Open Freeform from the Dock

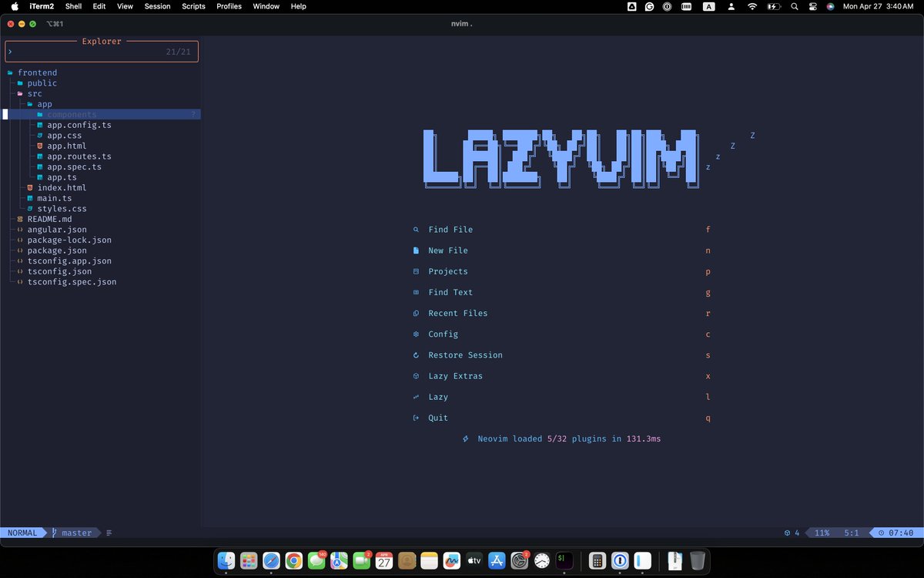tap(452, 561)
